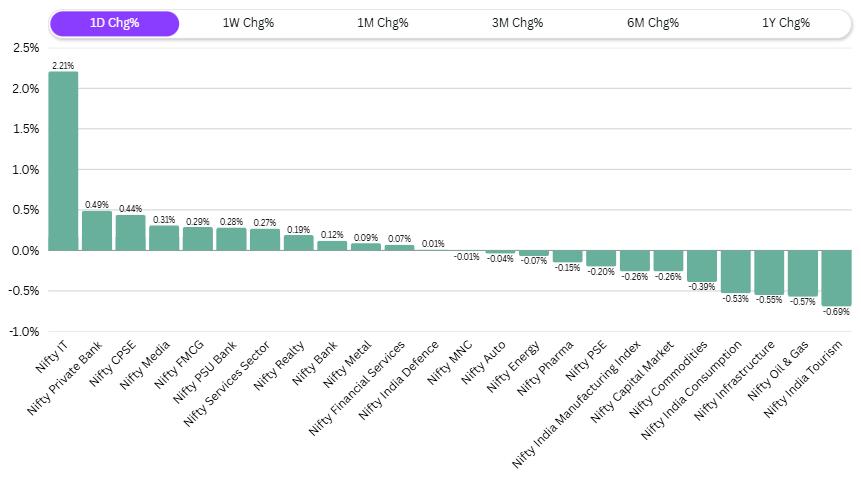Open the 1M Chg% tab
Image resolution: width=861 pixels, height=477 pixels.
click(x=383, y=24)
